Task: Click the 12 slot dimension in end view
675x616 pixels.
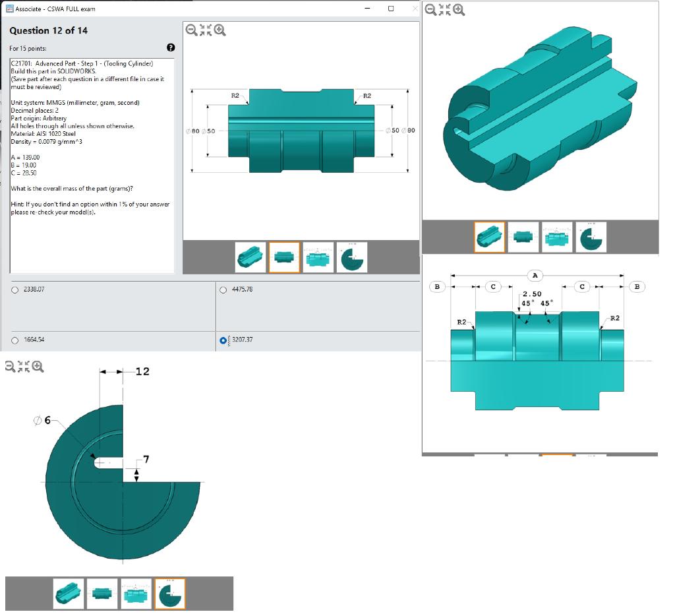Action: [142, 371]
